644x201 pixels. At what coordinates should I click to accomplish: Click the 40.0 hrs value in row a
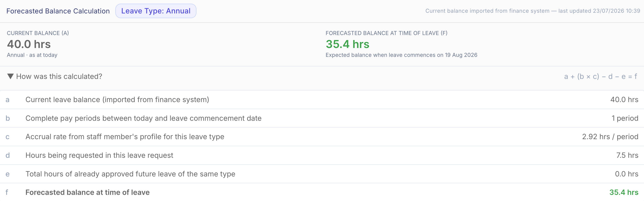(x=624, y=100)
